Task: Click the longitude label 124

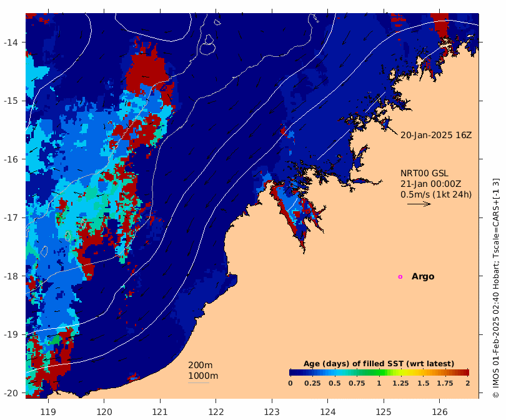Action: (x=327, y=412)
